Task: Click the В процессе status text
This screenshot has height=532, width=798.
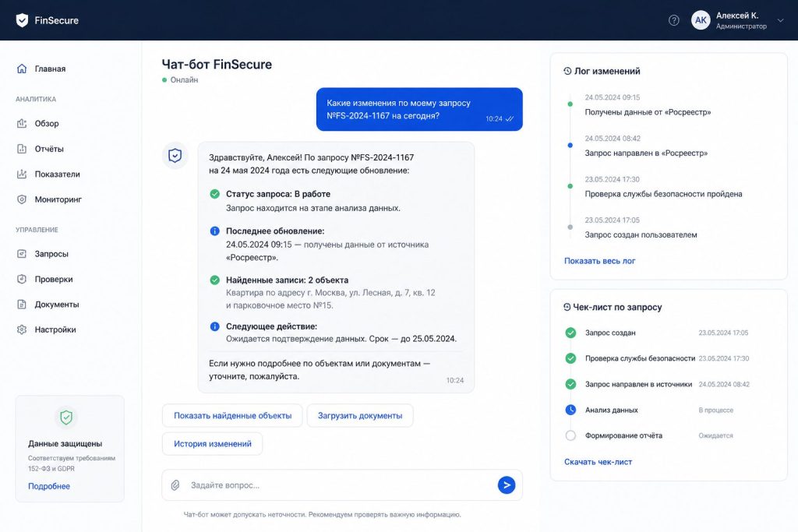Action: coord(715,410)
